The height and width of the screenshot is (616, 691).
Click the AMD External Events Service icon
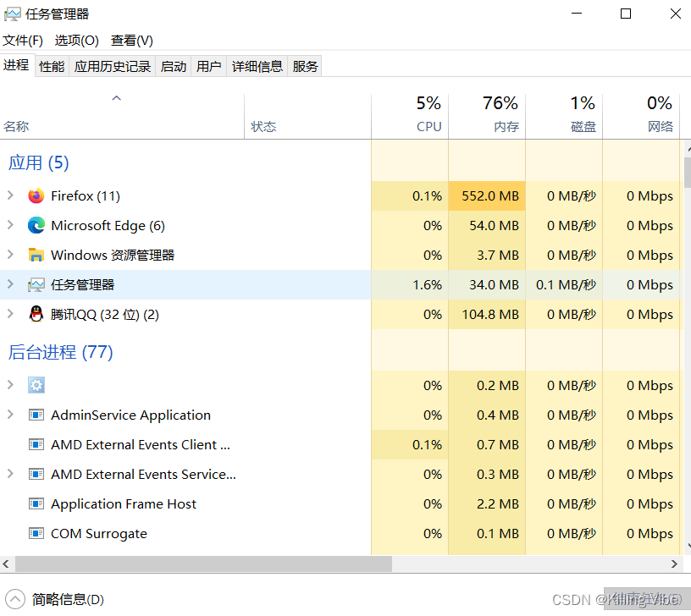(x=36, y=474)
